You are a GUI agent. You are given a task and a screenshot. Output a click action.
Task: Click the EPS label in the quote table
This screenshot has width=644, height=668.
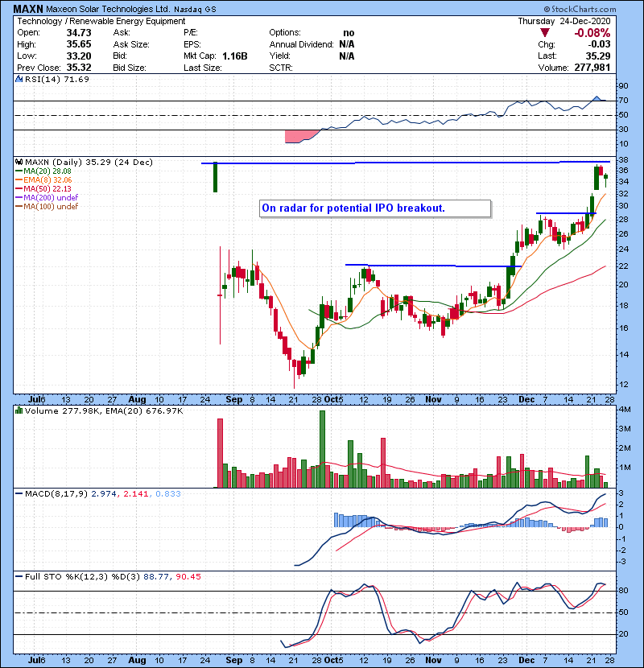coord(192,44)
